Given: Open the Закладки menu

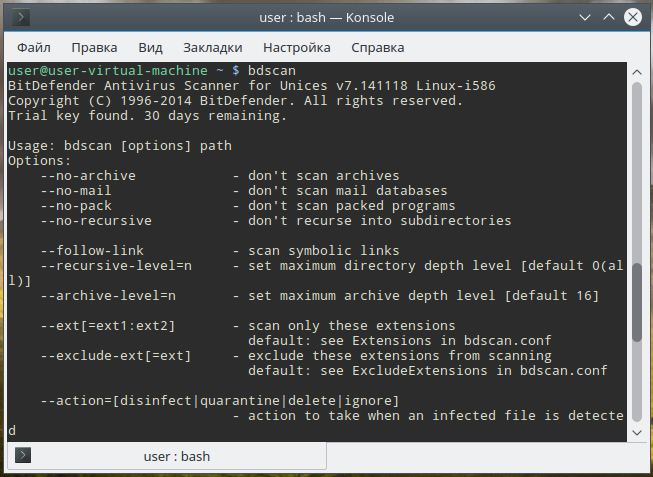Looking at the screenshot, I should [x=213, y=47].
